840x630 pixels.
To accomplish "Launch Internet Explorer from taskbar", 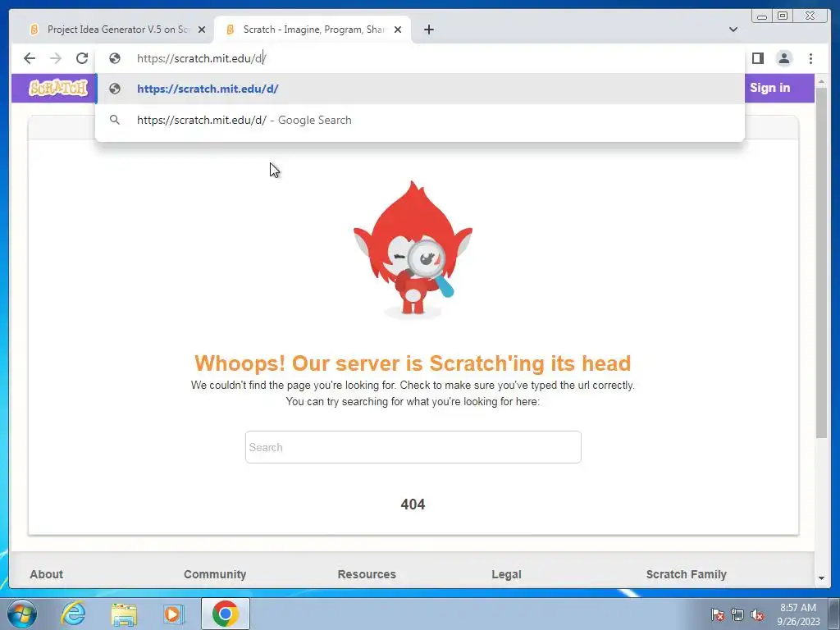I will [x=73, y=614].
